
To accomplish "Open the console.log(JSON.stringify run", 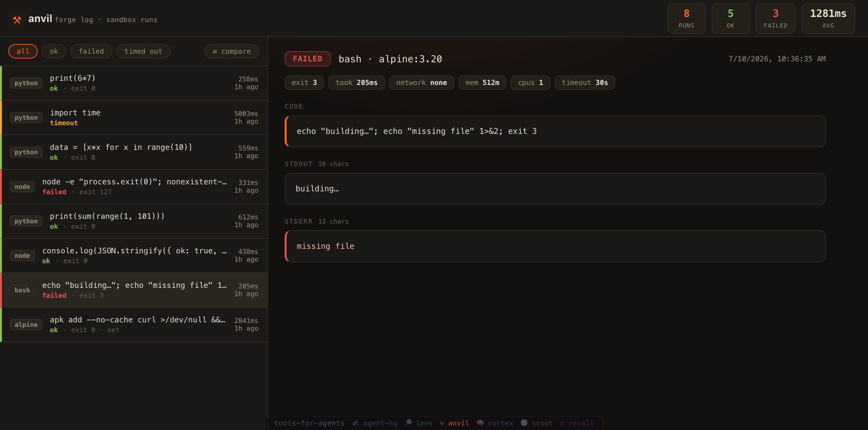I will coord(134,256).
